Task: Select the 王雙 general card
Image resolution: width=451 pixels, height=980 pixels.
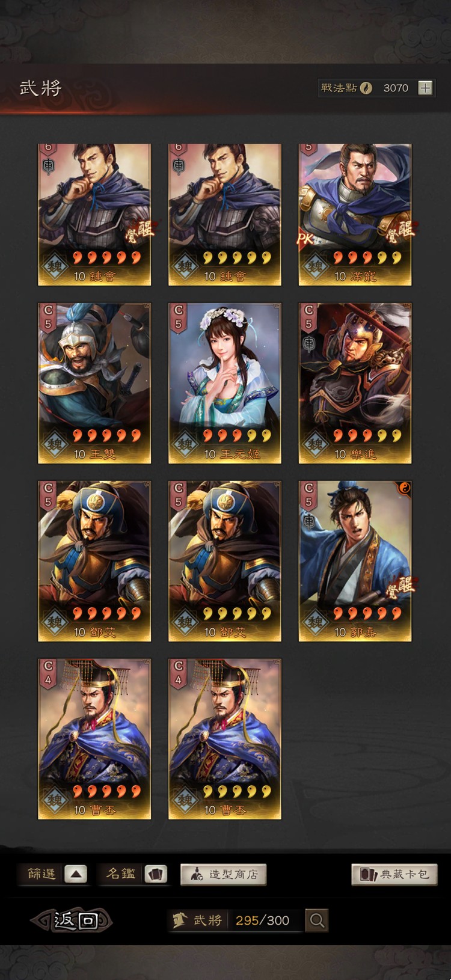Action: (94, 383)
